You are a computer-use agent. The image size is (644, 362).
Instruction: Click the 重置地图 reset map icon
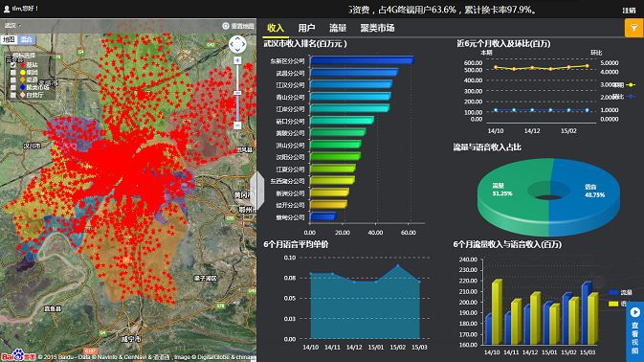pos(226,26)
